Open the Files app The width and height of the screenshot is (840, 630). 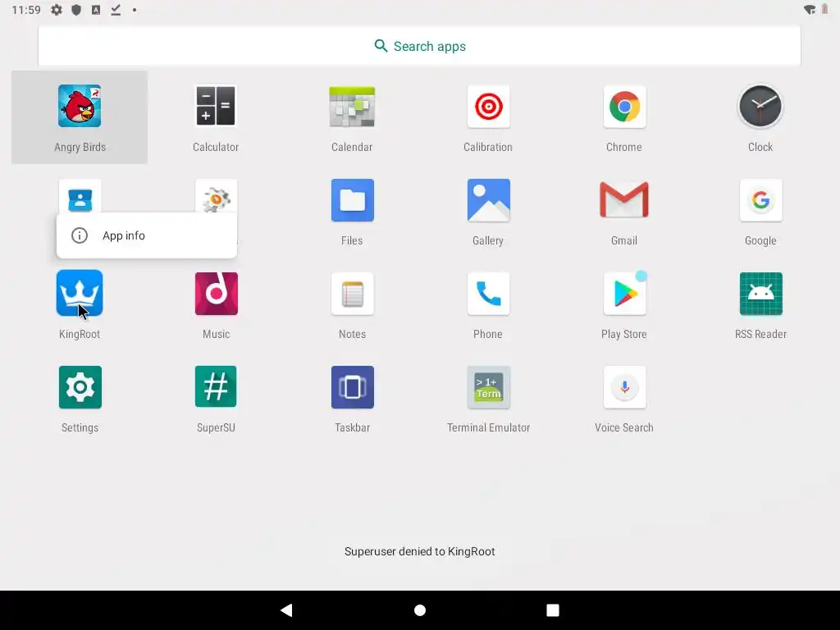tap(352, 200)
